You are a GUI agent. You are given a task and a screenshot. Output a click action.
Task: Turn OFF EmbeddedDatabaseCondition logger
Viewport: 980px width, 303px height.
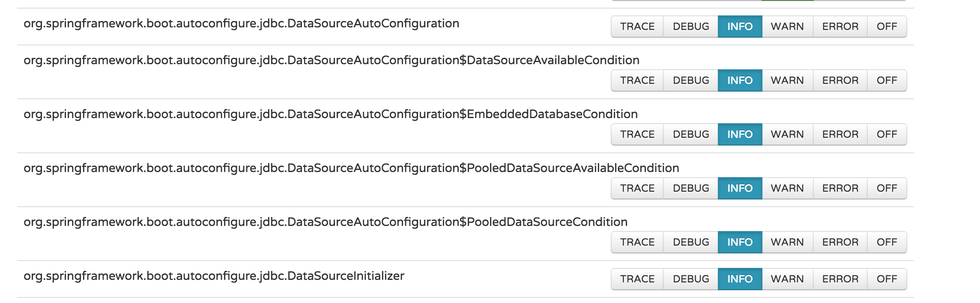coord(887,134)
